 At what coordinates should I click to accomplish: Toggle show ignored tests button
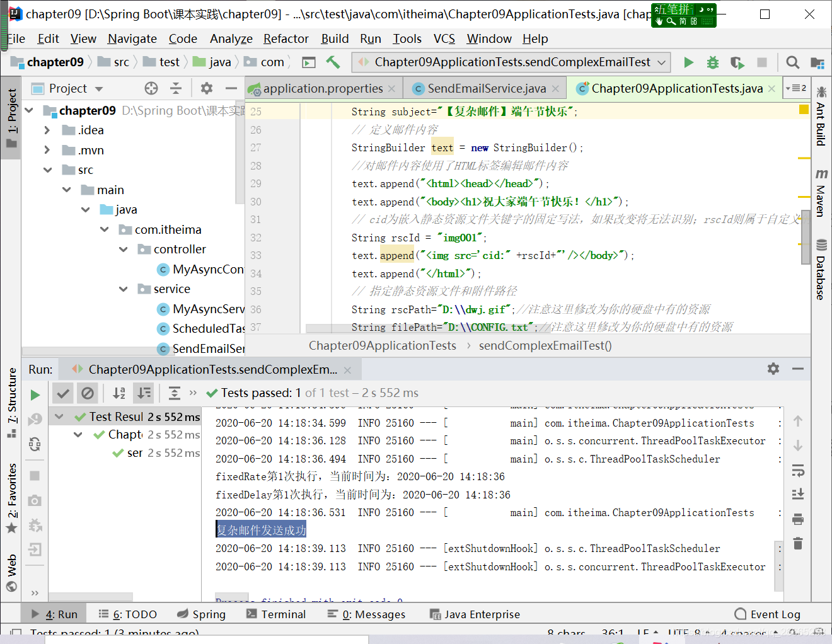[88, 393]
